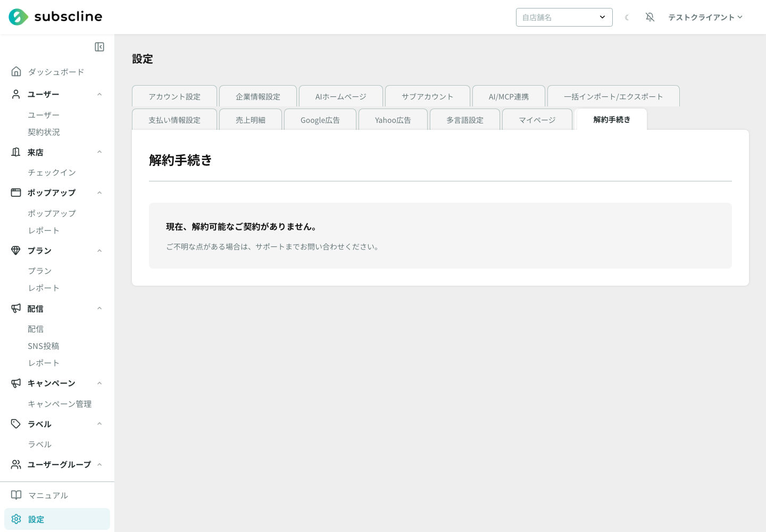Screen dimensions: 766x532
Task: Collapse the ラベル section chevron
Action: pos(99,424)
